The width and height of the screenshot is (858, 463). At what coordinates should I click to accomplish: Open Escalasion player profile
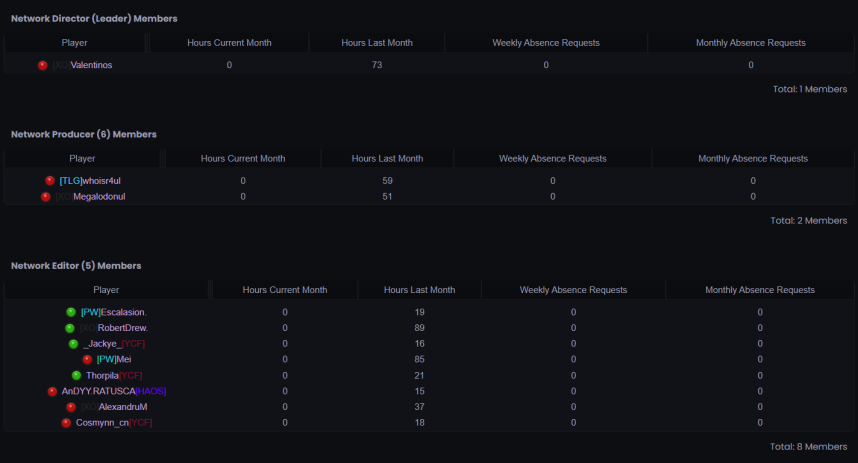pyautogui.click(x=123, y=312)
